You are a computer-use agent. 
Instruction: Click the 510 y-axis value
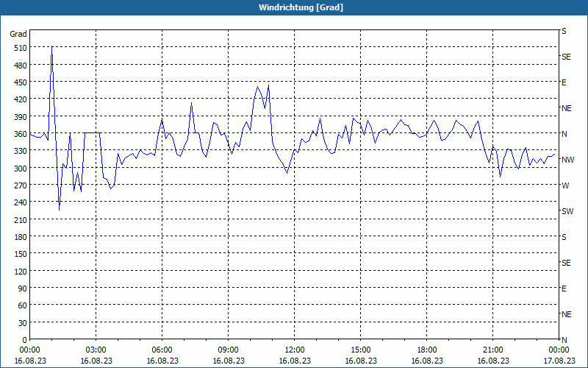click(x=21, y=48)
